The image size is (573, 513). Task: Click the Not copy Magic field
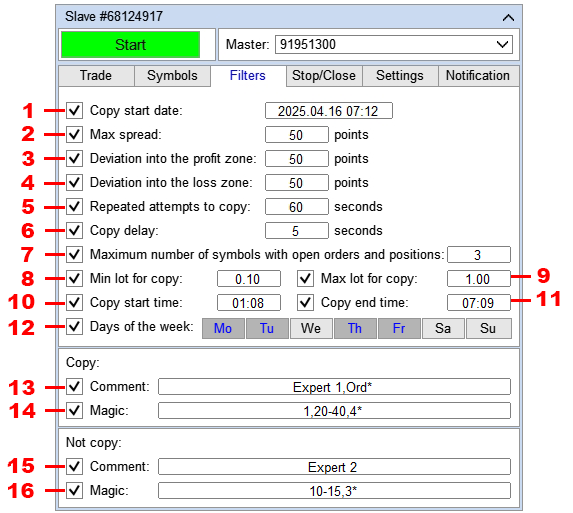[334, 491]
